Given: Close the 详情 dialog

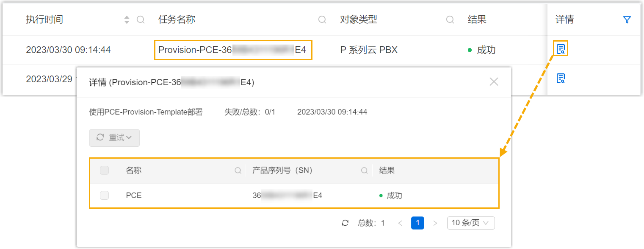Looking at the screenshot, I should point(494,82).
